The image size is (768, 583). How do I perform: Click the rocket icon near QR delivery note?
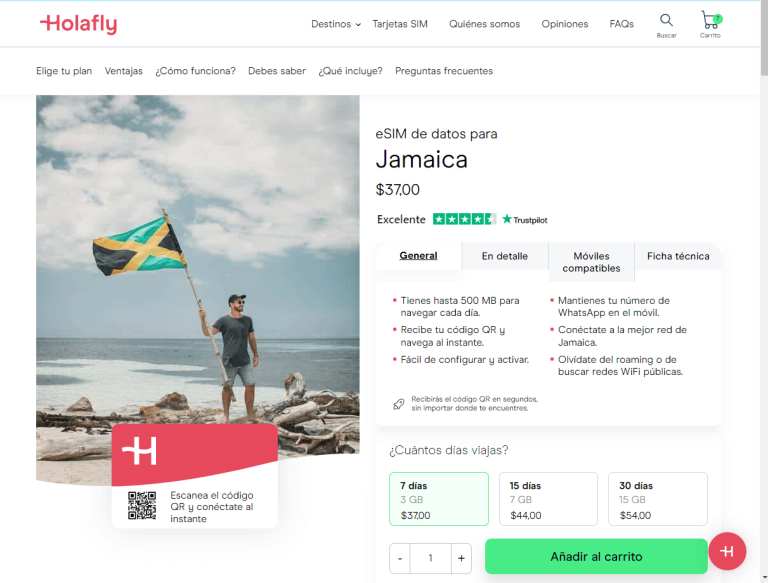pyautogui.click(x=399, y=403)
